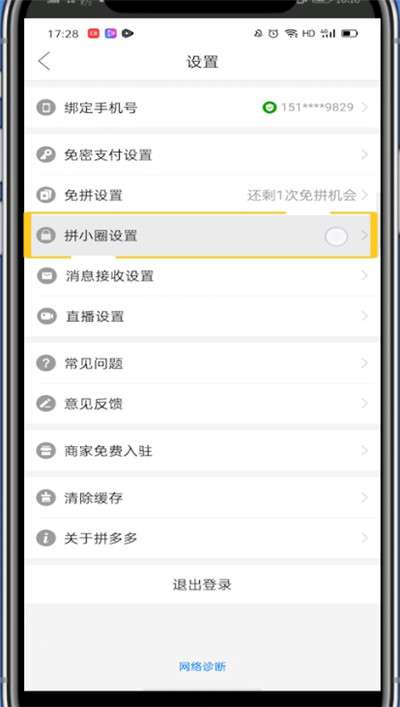Tap the camera icon for 直播设置
Screen dimensions: 400x707
tap(46, 316)
